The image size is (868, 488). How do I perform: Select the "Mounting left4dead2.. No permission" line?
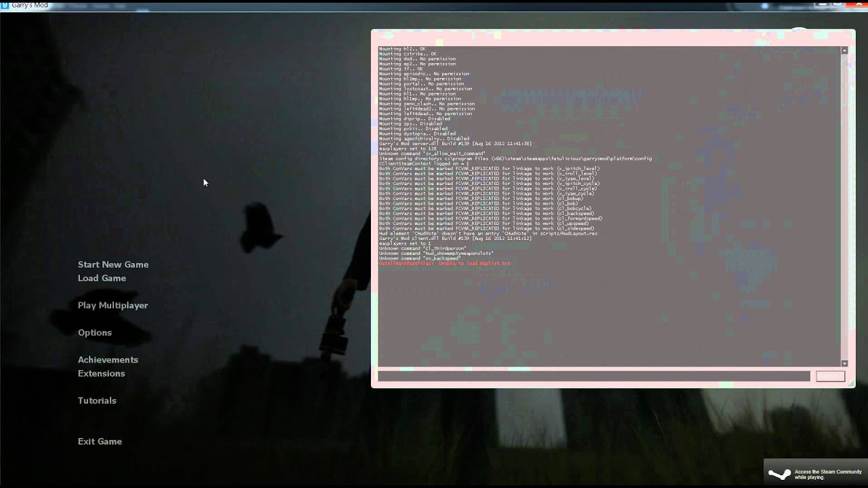pos(427,108)
